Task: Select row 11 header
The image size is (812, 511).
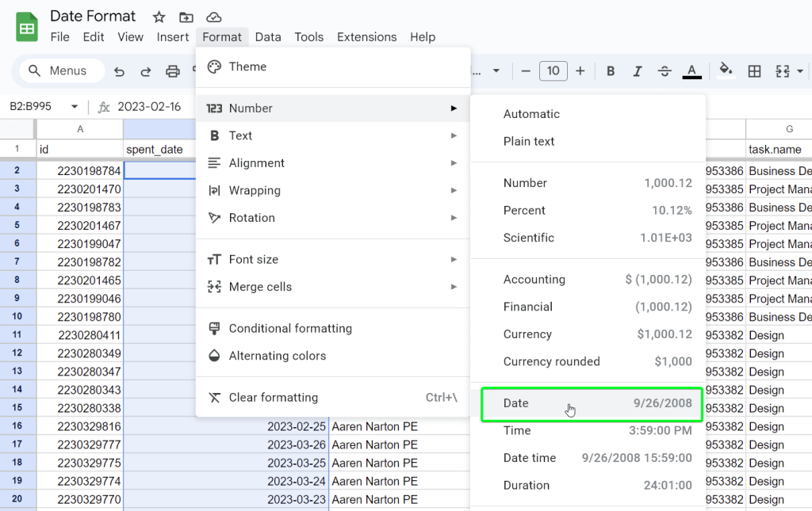Action: pyautogui.click(x=17, y=334)
